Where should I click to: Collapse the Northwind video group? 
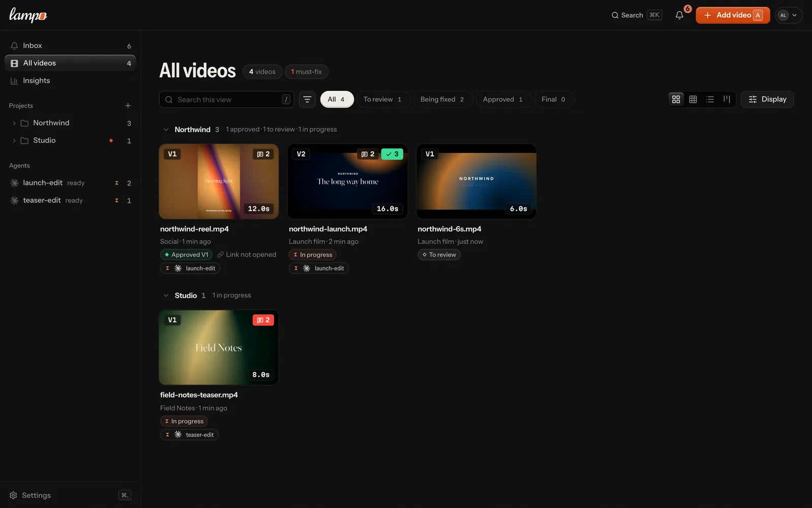(166, 130)
